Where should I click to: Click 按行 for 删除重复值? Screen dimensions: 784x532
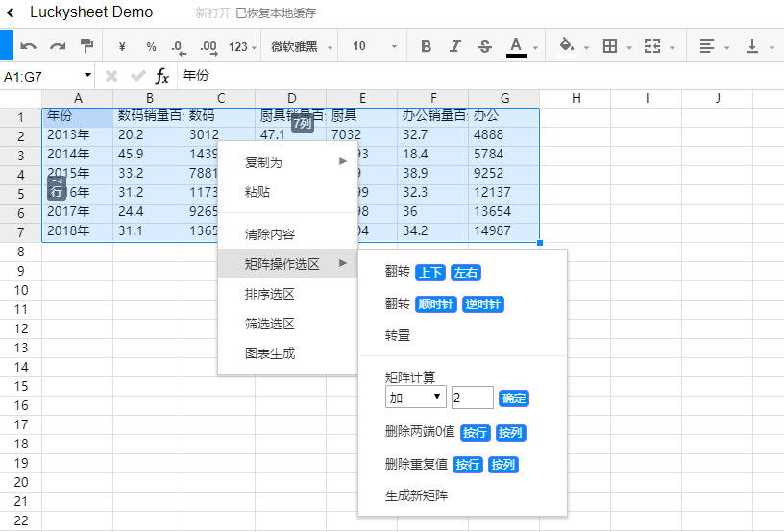tap(468, 465)
